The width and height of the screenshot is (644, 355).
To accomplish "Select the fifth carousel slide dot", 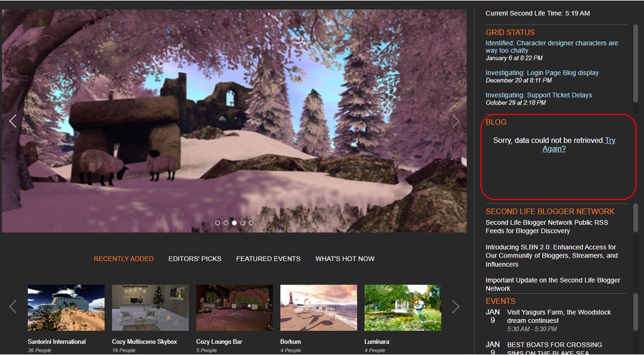I will 251,223.
